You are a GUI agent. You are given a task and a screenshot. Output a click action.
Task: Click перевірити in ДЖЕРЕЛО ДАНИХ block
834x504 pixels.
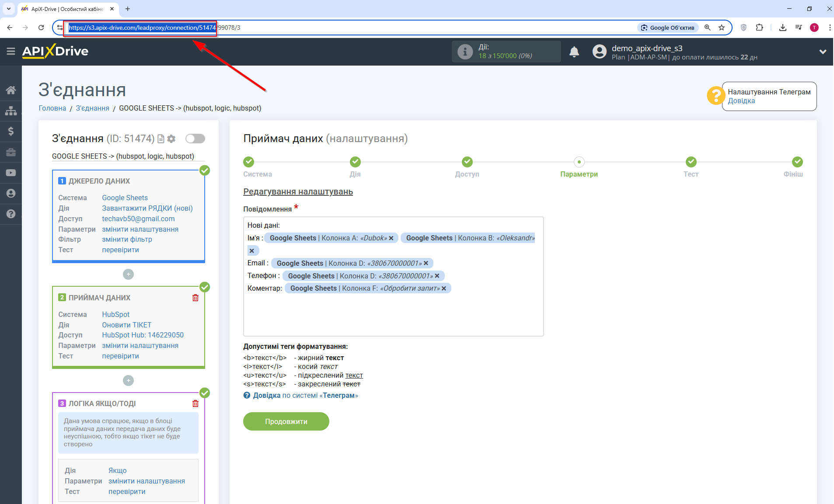click(120, 250)
